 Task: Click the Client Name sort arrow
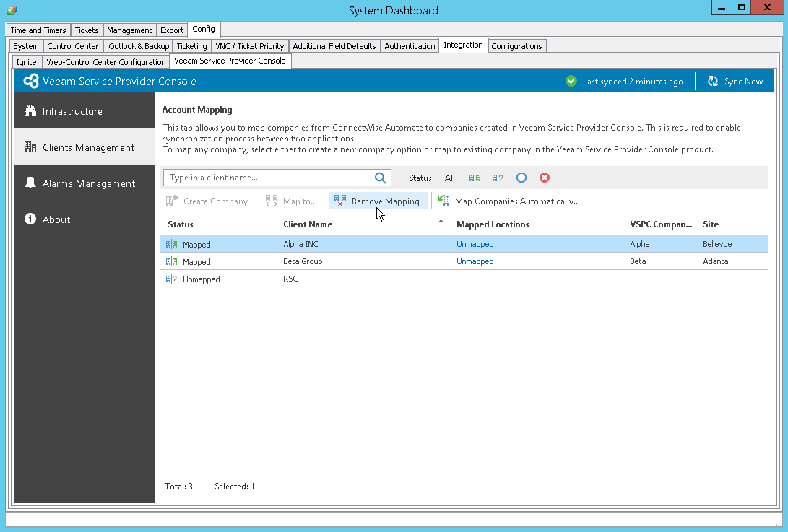click(x=441, y=224)
